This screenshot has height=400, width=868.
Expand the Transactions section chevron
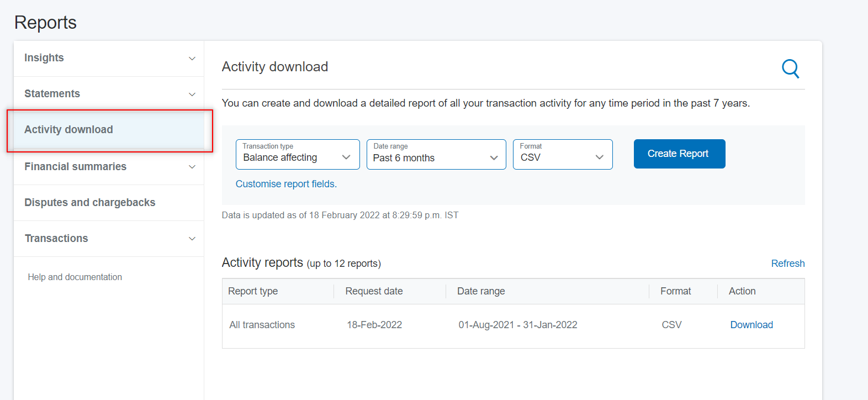[x=192, y=239]
